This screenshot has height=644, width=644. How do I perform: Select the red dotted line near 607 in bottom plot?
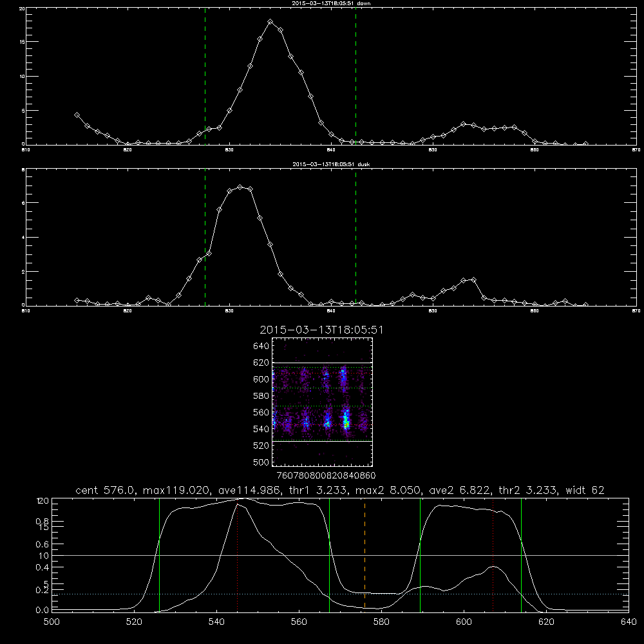point(493,554)
